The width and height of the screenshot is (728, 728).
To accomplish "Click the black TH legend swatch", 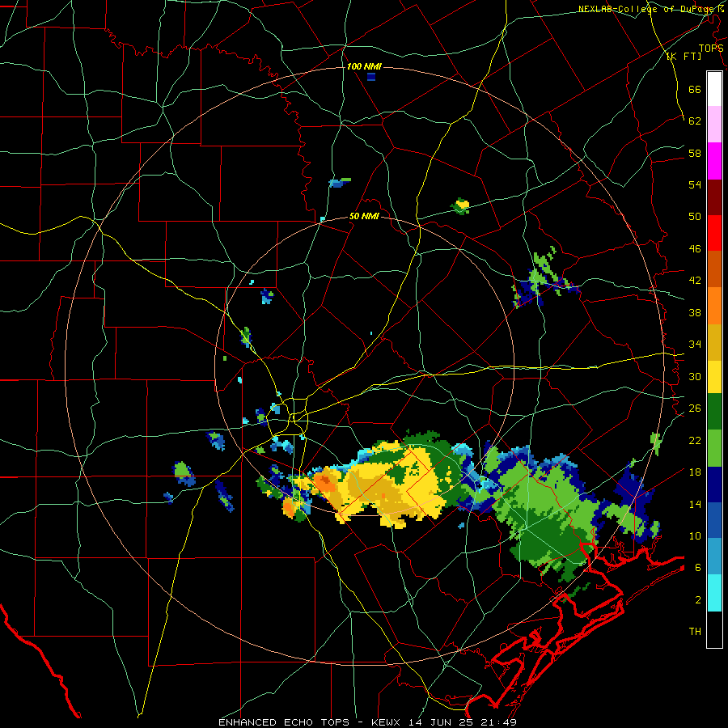I will pos(714,629).
